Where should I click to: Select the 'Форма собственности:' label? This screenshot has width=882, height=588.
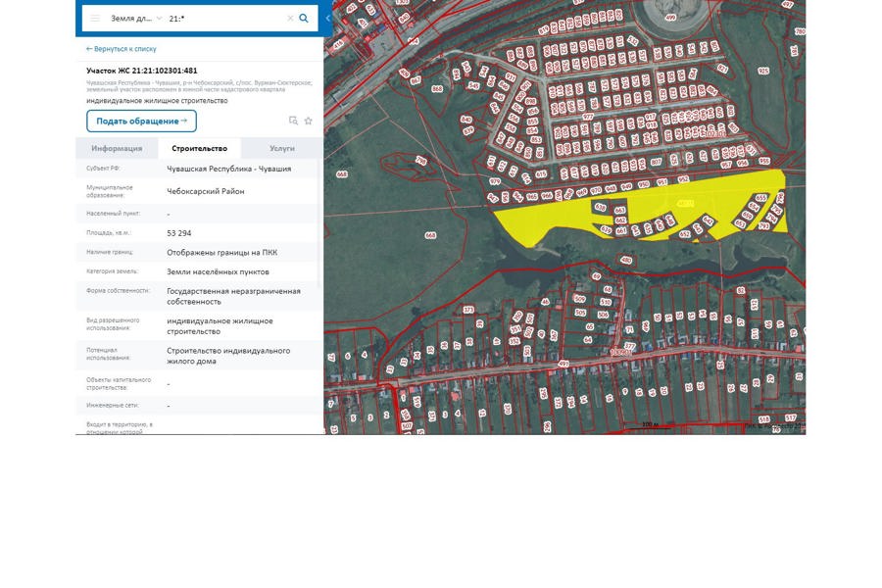click(x=119, y=291)
